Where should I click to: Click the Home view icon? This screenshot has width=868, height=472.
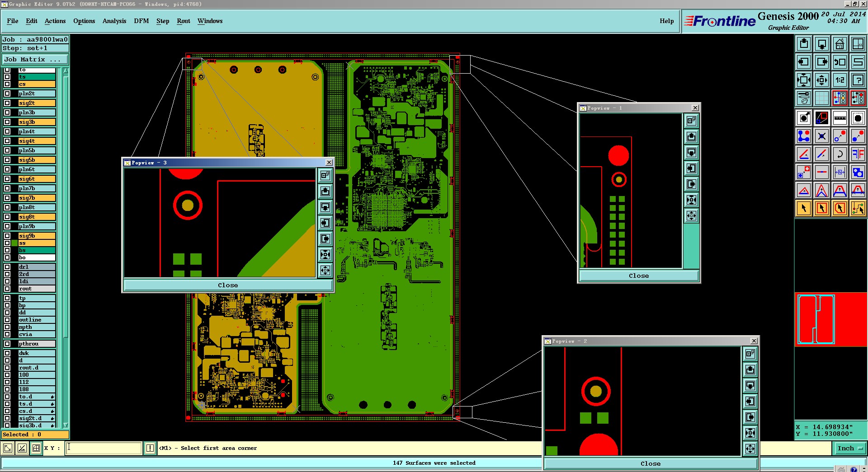click(x=840, y=44)
